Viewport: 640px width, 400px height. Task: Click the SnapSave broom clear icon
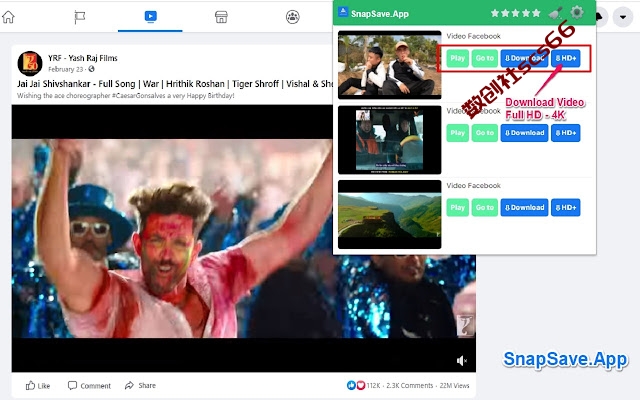click(x=555, y=13)
